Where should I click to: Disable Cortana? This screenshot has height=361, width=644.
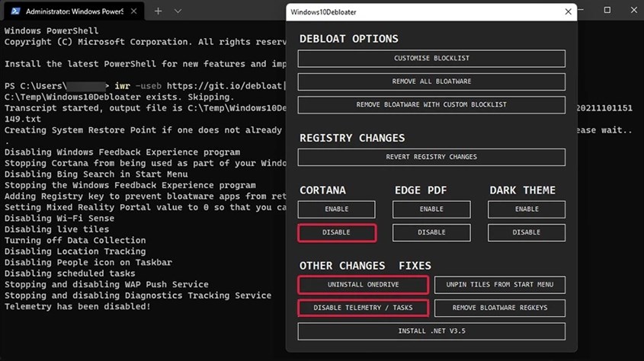[336, 232]
